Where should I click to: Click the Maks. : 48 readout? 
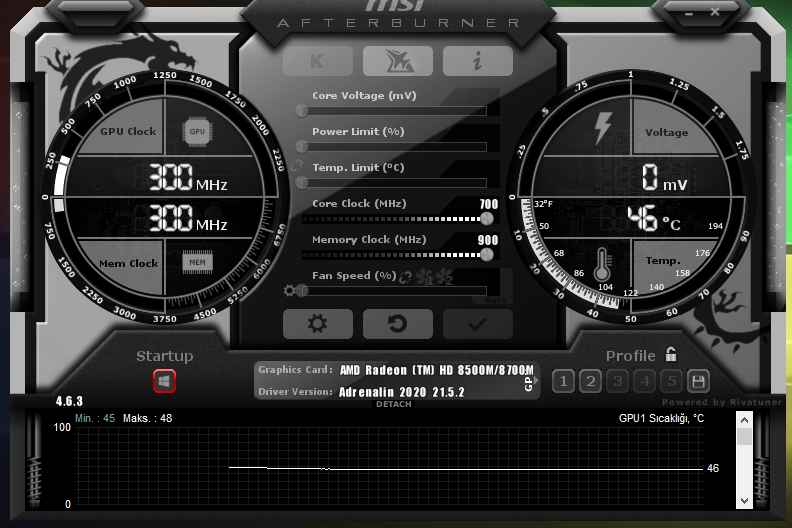point(147,418)
